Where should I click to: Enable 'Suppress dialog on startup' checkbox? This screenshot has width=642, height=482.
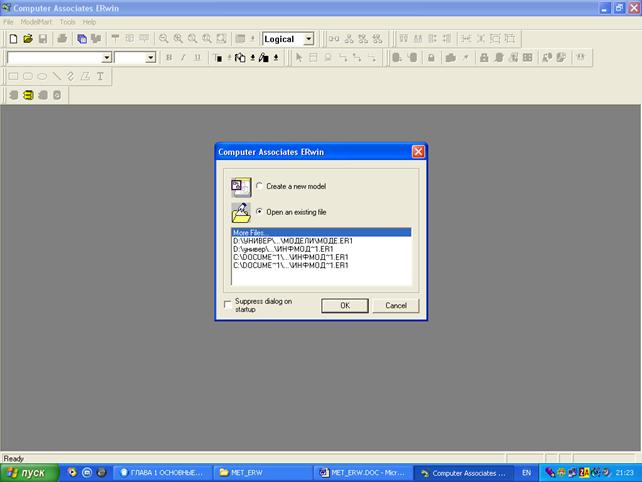(x=227, y=302)
